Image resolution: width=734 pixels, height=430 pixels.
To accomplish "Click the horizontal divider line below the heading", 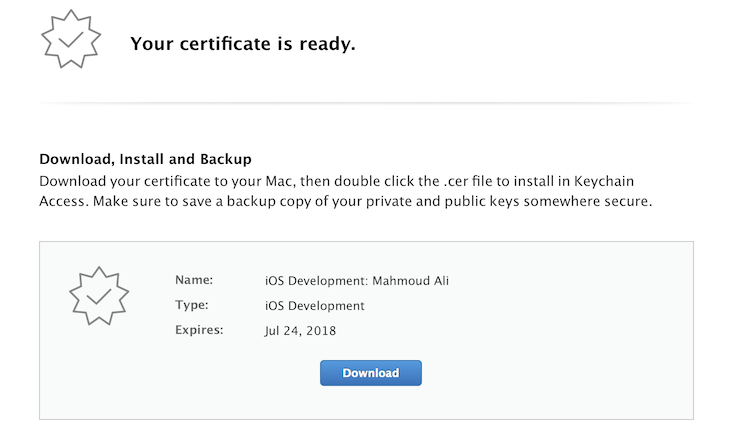I will (x=367, y=102).
